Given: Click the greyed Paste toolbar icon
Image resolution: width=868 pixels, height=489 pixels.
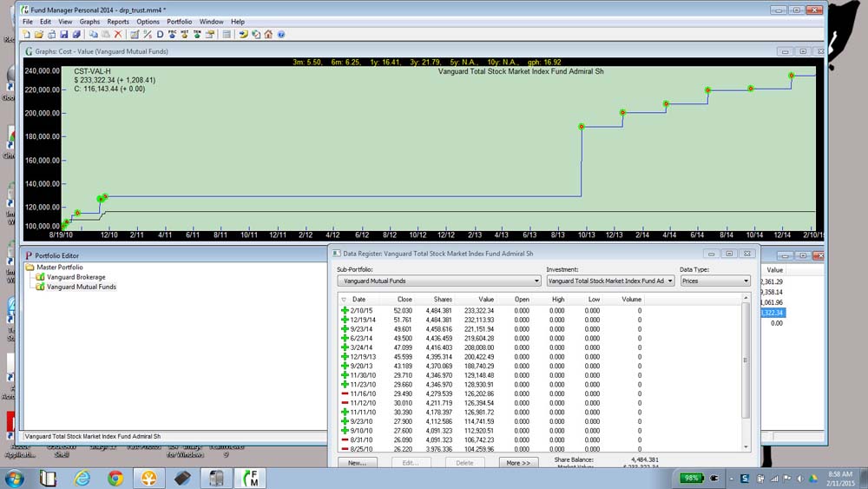Looking at the screenshot, I should pos(106,35).
